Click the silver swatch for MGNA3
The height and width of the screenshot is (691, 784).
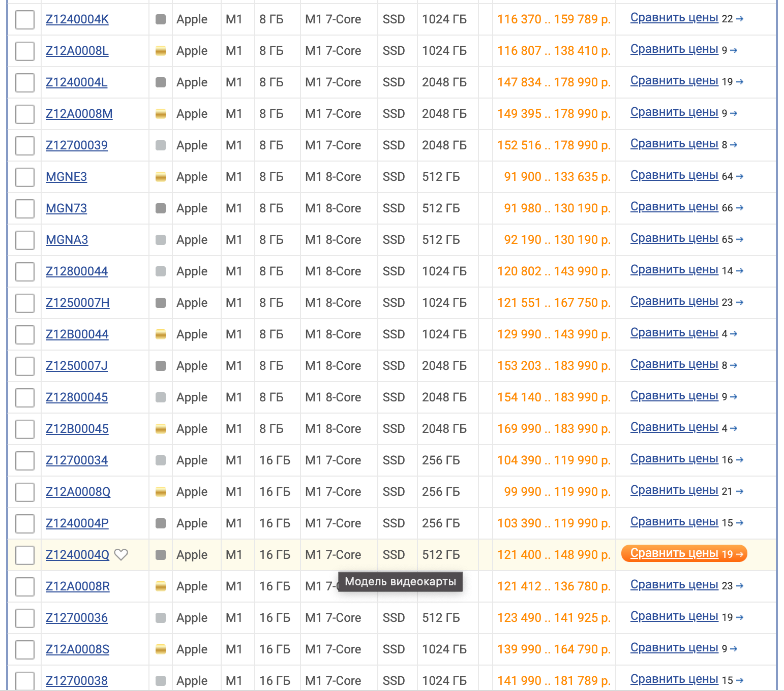click(161, 240)
